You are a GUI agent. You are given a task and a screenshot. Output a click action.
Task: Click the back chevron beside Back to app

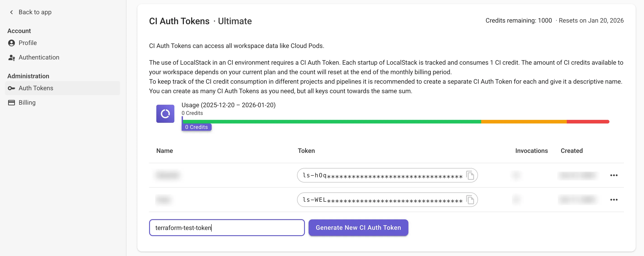[x=12, y=12]
